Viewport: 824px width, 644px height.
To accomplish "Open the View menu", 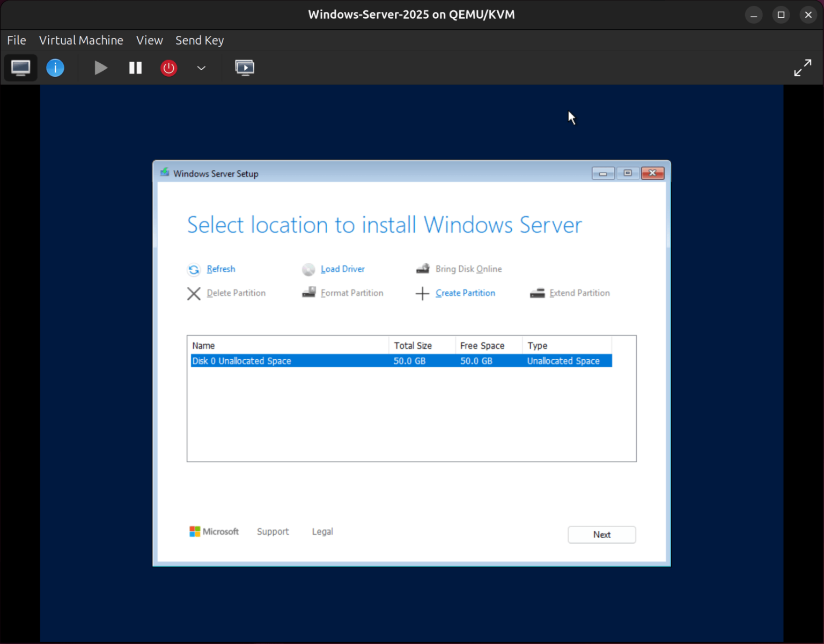I will (x=149, y=40).
